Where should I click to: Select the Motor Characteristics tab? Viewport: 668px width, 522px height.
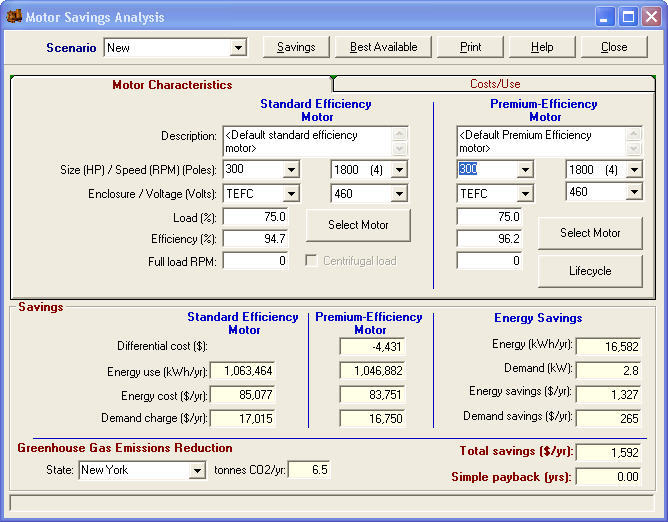pyautogui.click(x=172, y=85)
